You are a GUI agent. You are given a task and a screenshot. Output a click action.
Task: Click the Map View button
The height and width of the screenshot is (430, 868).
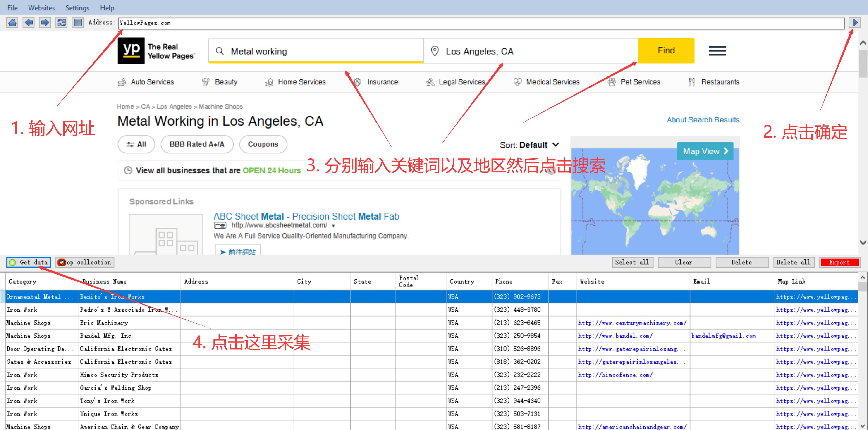705,151
